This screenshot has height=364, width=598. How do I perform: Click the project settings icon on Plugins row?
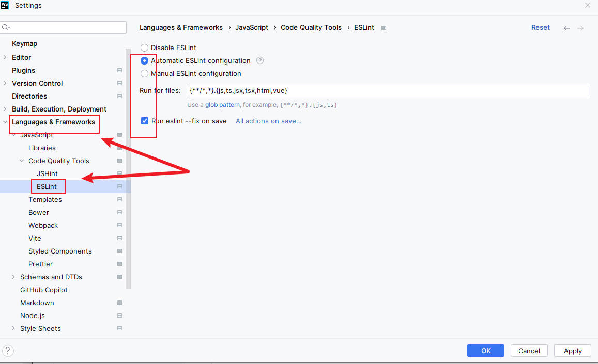[119, 71]
